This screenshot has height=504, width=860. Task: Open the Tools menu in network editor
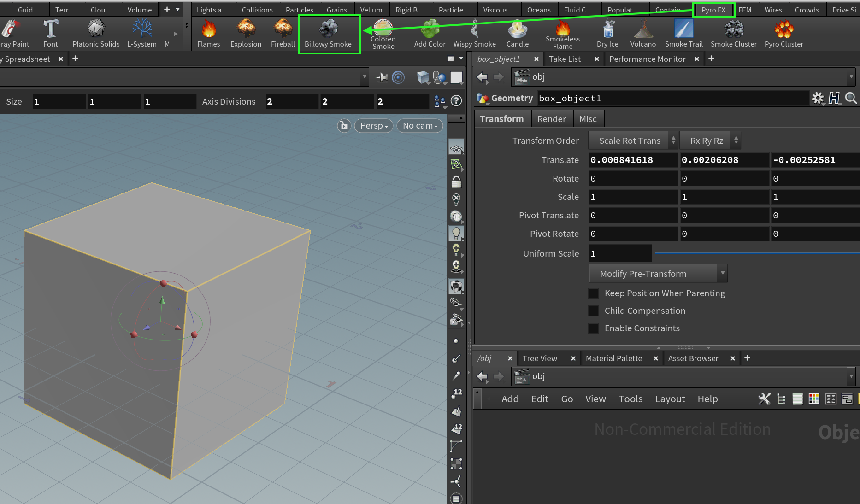click(x=630, y=399)
